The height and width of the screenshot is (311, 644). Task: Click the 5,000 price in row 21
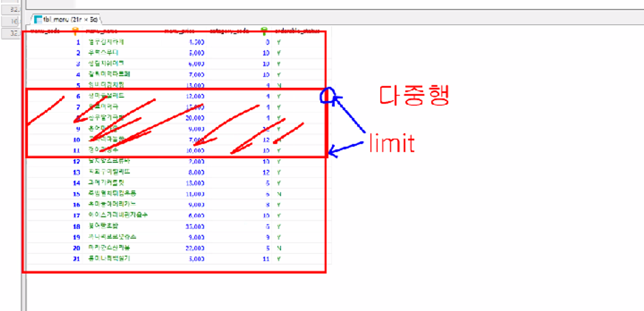(x=196, y=259)
